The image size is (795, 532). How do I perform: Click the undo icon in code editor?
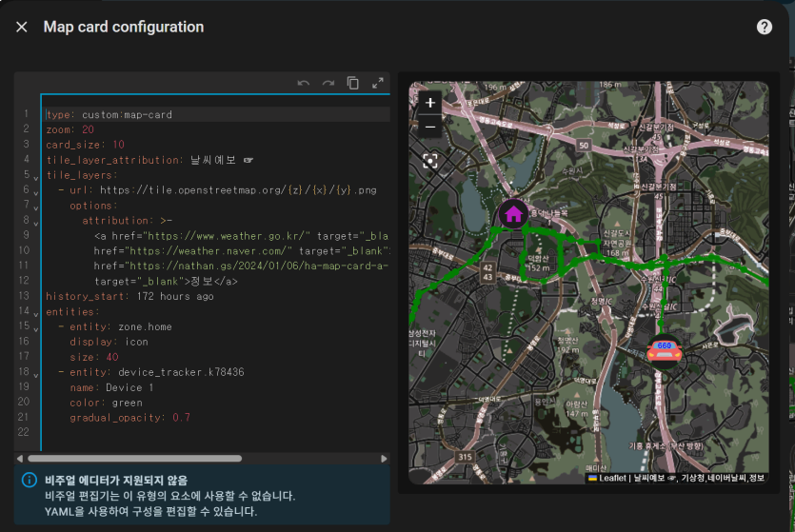(x=303, y=83)
